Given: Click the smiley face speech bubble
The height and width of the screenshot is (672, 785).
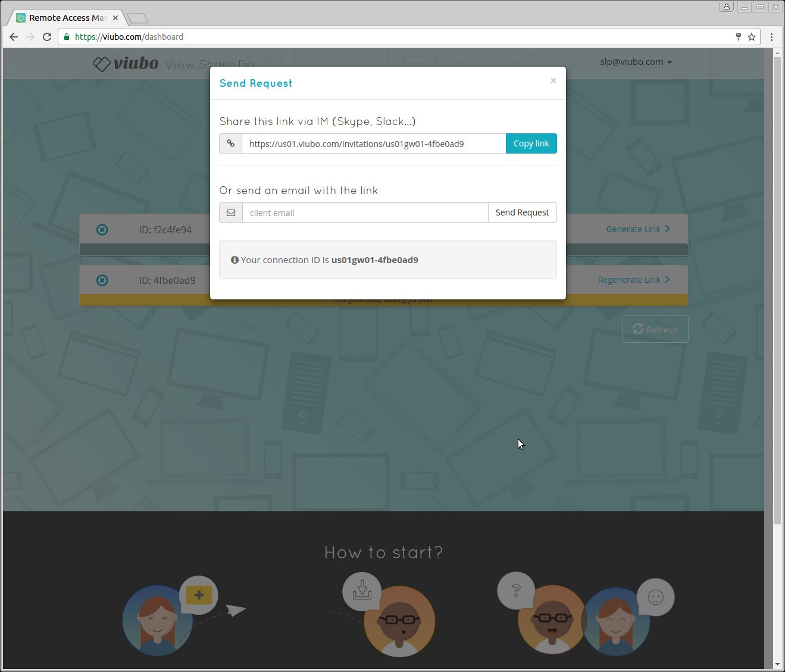Looking at the screenshot, I should 655,597.
